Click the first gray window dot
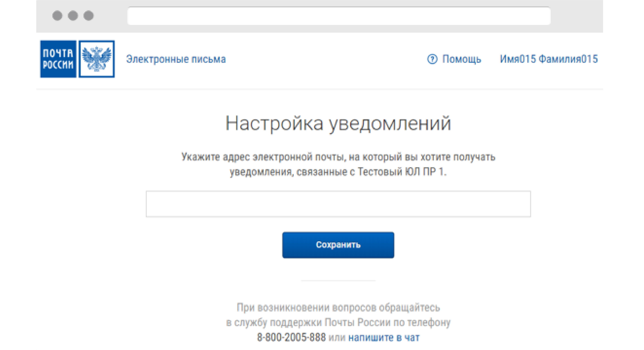This screenshot has height=350, width=644. (x=57, y=15)
